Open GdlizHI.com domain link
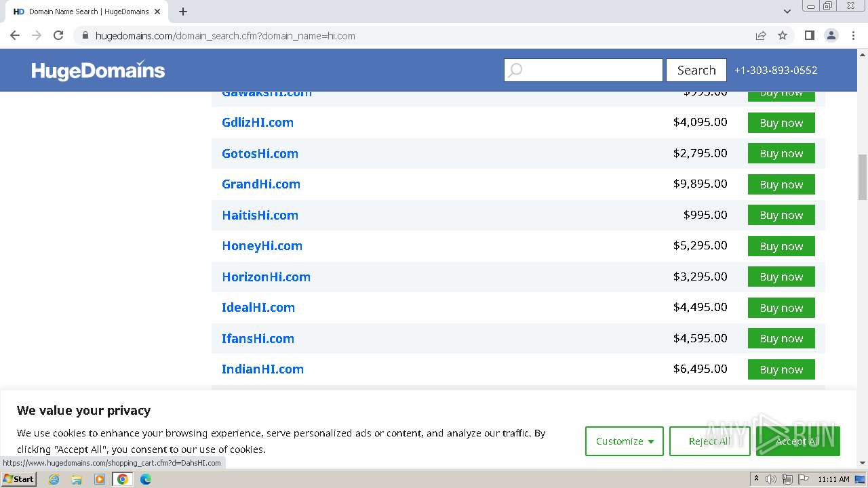This screenshot has width=868, height=488. point(258,123)
